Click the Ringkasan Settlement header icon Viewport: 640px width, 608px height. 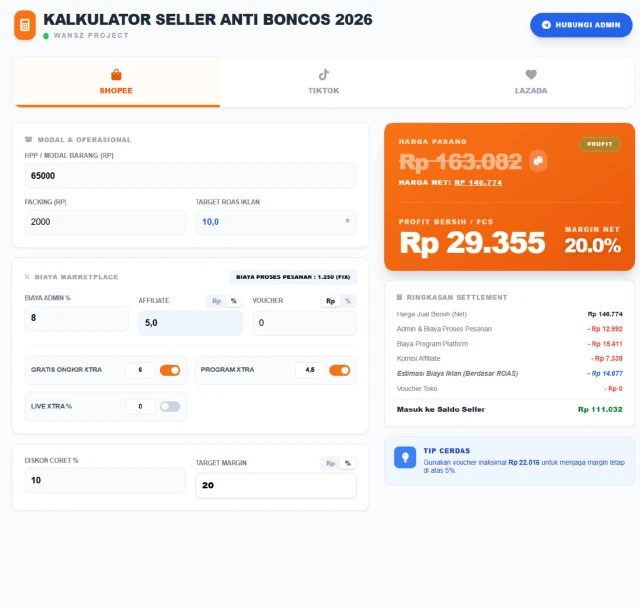[x=400, y=297]
